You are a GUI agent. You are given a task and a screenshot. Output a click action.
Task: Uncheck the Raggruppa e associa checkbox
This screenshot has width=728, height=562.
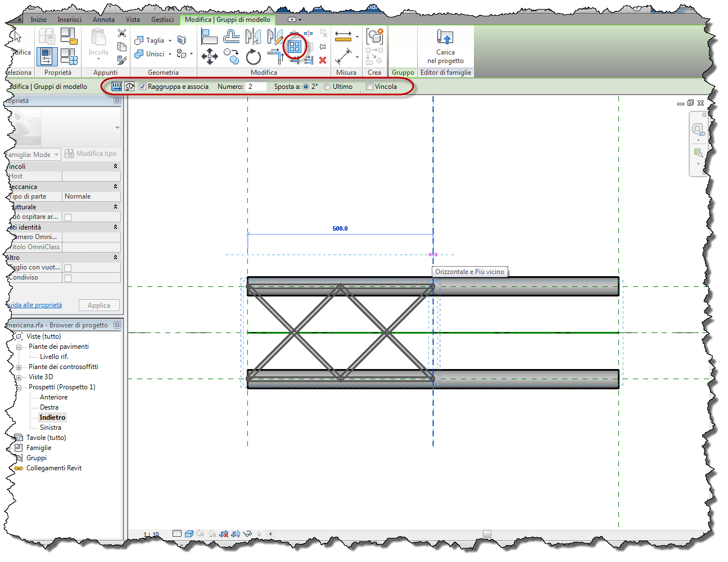click(142, 86)
